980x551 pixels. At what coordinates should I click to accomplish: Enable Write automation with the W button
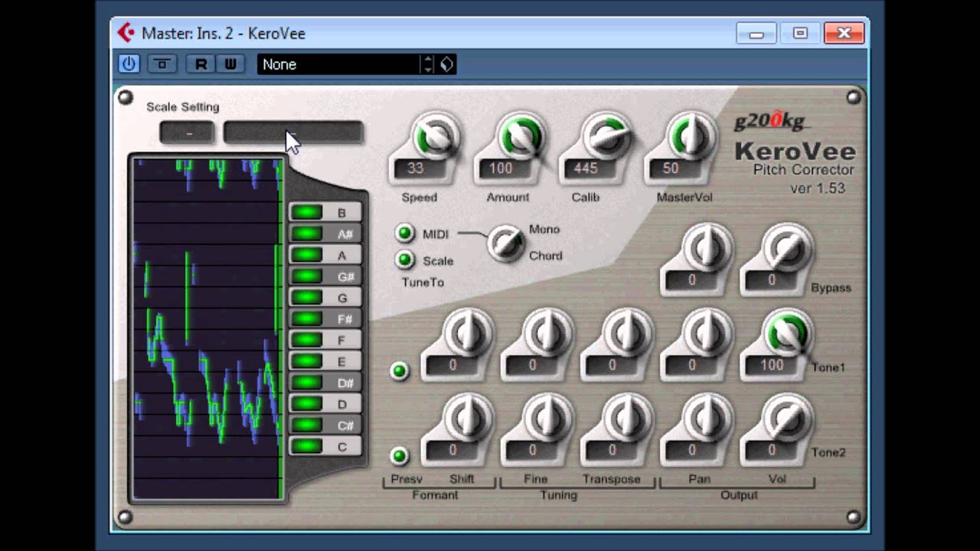click(230, 64)
